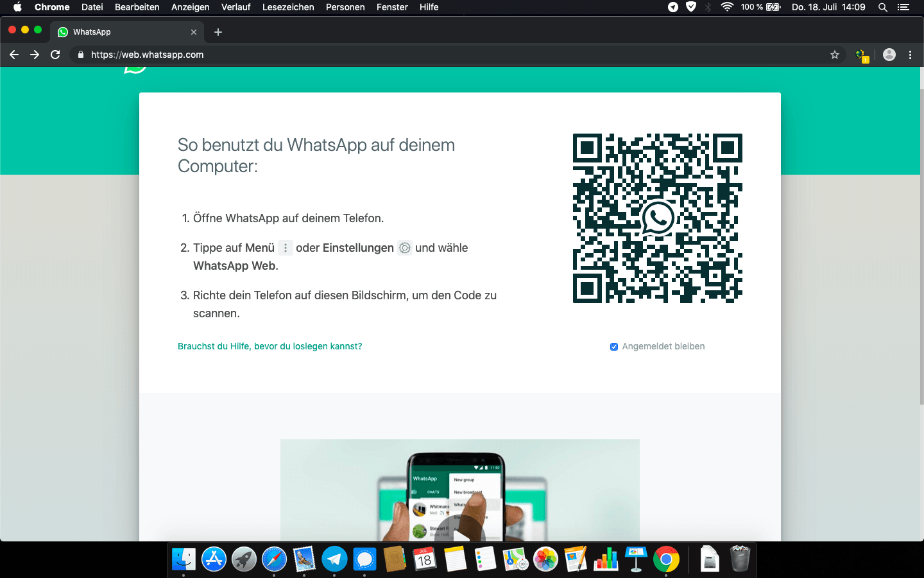Click the WhatsApp QR code

(x=658, y=218)
